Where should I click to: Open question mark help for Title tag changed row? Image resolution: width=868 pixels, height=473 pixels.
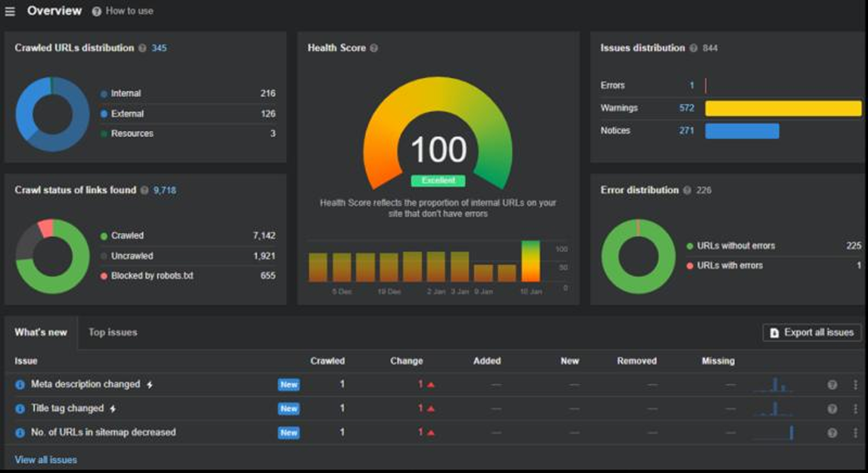click(832, 409)
